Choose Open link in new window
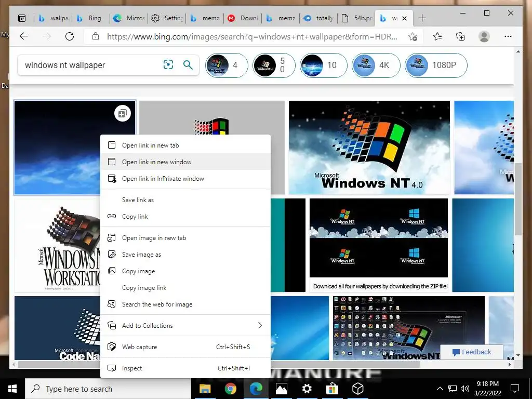Image resolution: width=532 pixels, height=399 pixels. (x=185, y=162)
